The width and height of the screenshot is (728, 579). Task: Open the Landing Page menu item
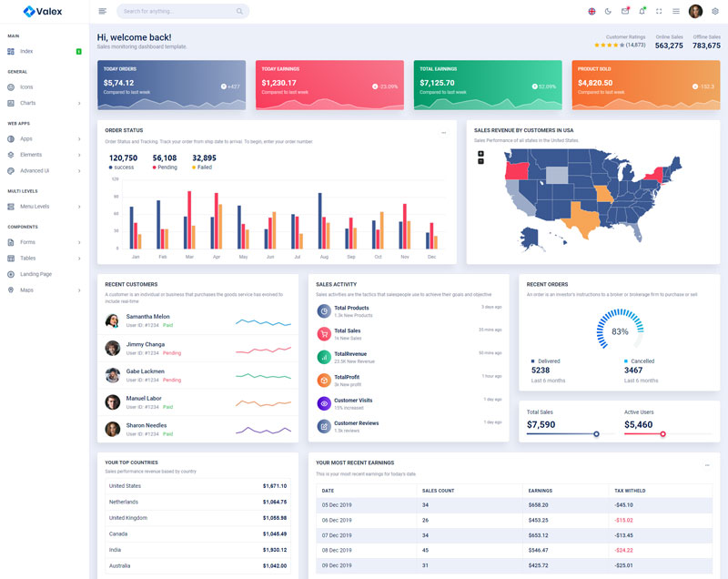(36, 274)
